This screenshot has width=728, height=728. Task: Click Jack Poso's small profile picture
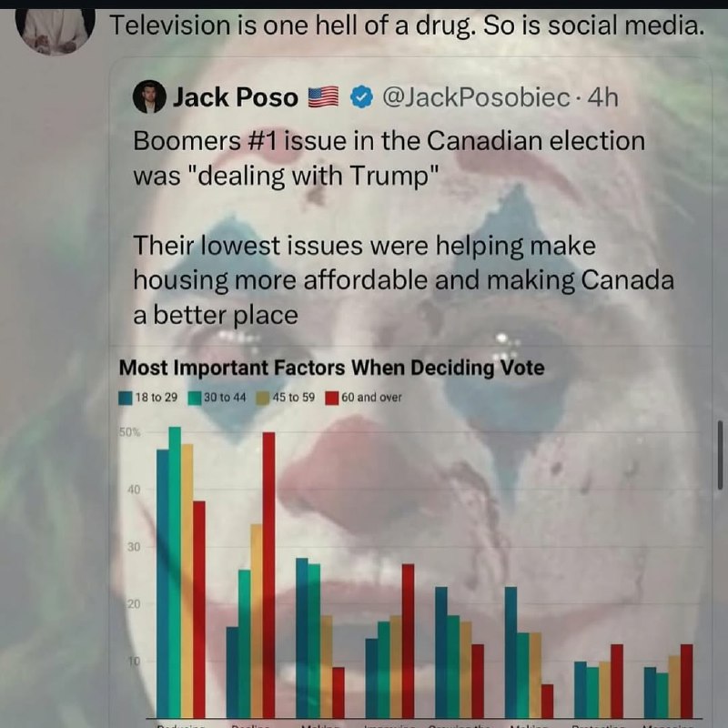(149, 97)
